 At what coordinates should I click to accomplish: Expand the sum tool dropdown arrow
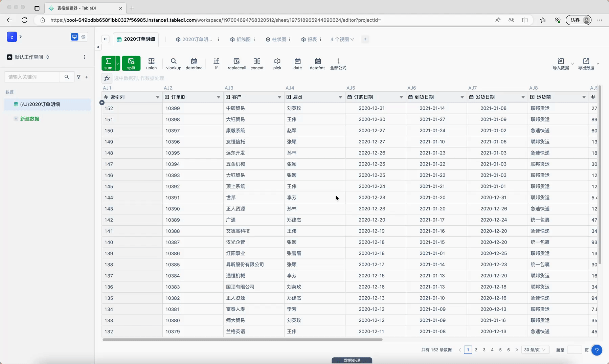118,63
